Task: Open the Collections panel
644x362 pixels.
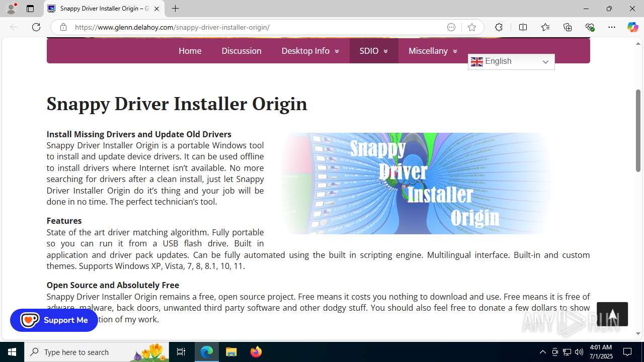Action: [x=568, y=27]
